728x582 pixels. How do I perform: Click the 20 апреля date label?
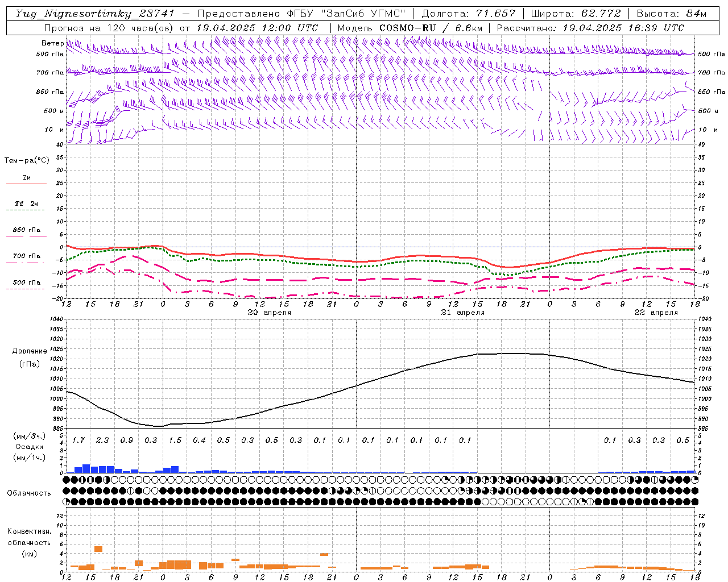[x=269, y=313]
